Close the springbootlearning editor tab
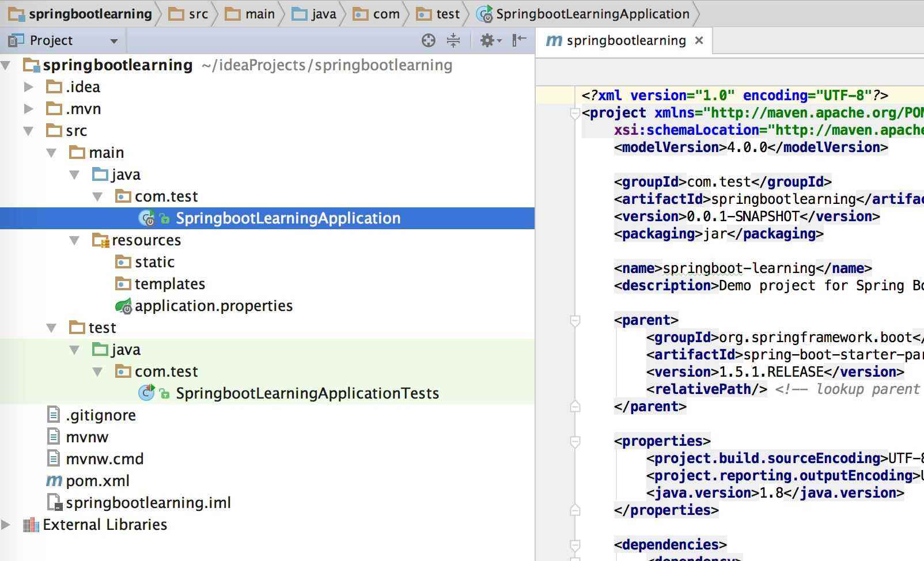 click(x=699, y=40)
